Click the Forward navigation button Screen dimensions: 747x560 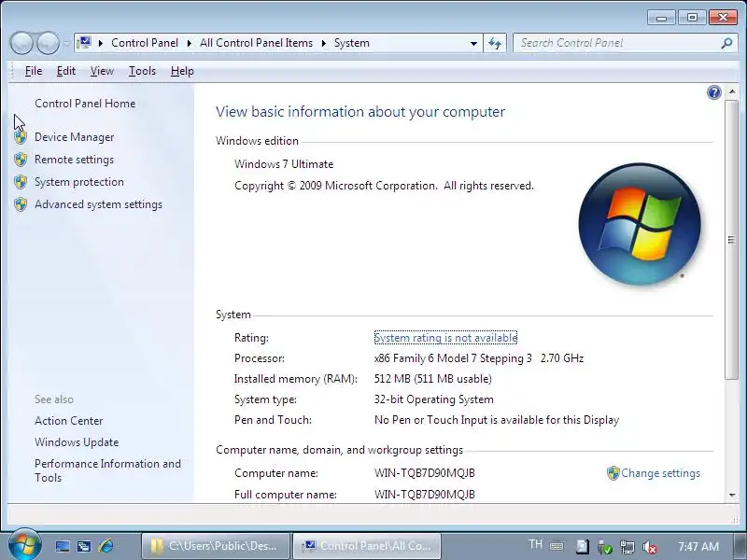(x=48, y=43)
